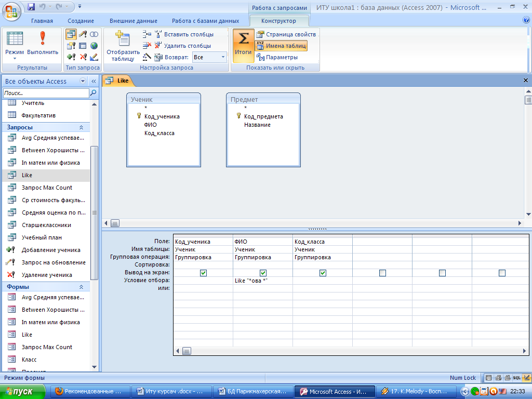Screen dimensions: 532x399
Task: Choose the Append query type icon
Action: 71,57
